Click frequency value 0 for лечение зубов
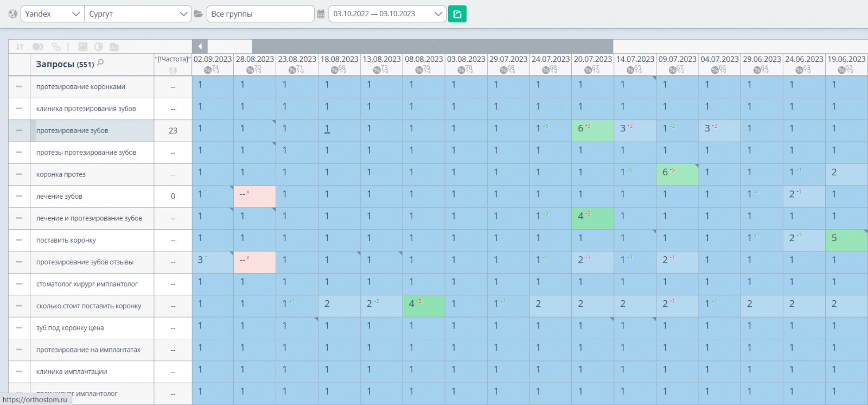 (x=173, y=197)
